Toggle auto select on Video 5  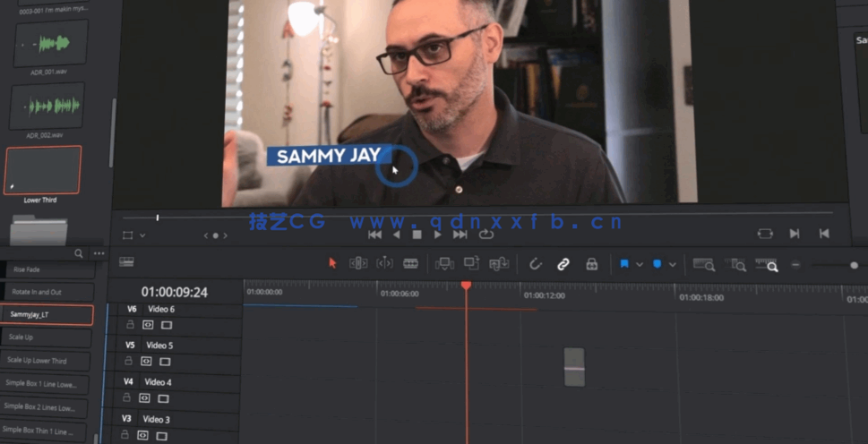tap(146, 361)
